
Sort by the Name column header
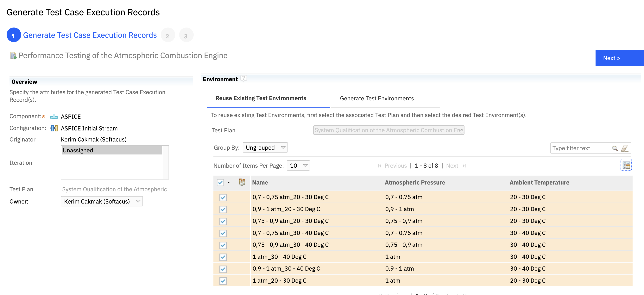coord(260,183)
